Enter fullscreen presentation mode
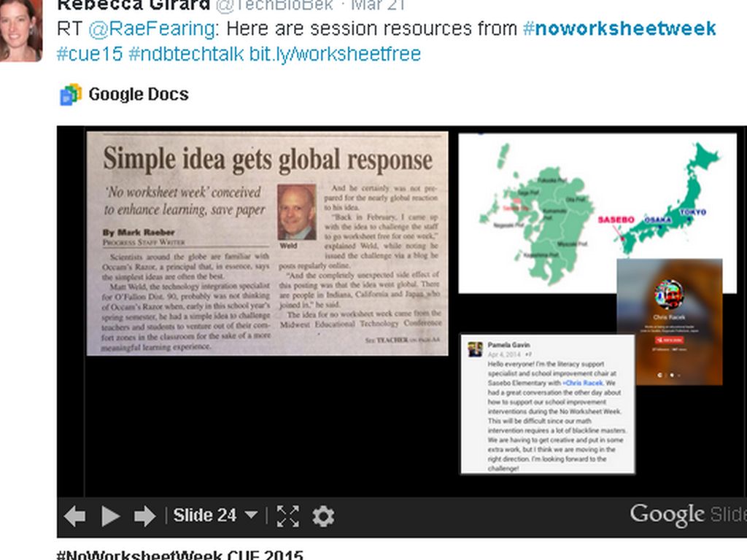The height and width of the screenshot is (560, 747). 287,516
